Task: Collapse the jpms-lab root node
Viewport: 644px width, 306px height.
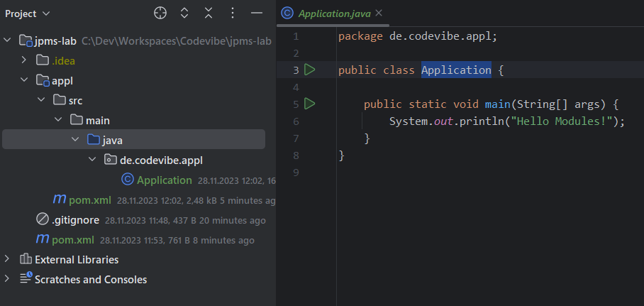Action: pyautogui.click(x=7, y=40)
